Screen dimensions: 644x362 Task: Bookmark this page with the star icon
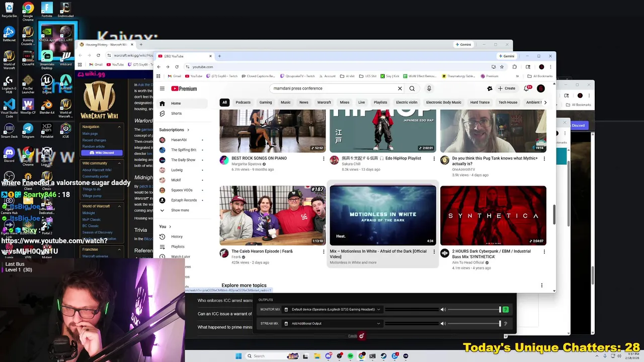pyautogui.click(x=502, y=67)
